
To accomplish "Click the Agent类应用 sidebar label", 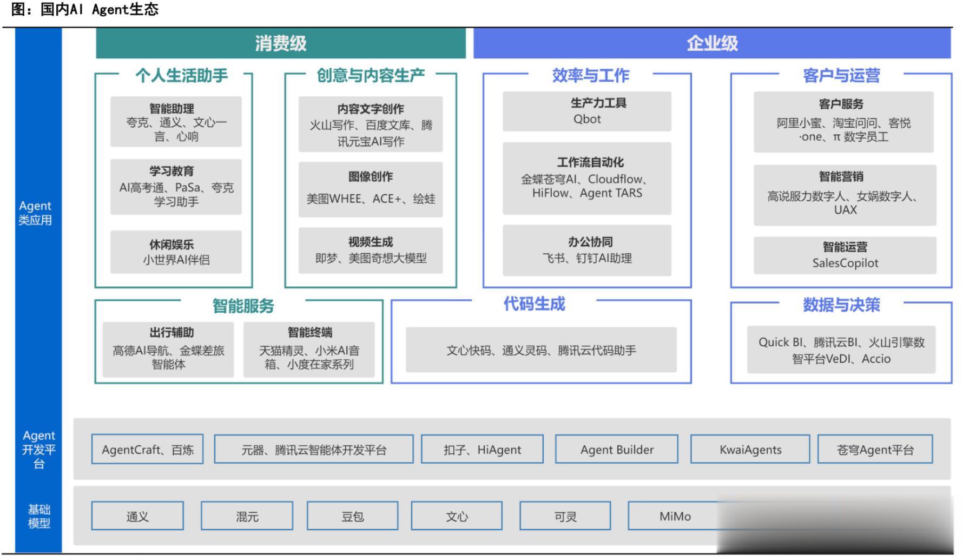I will (x=35, y=213).
